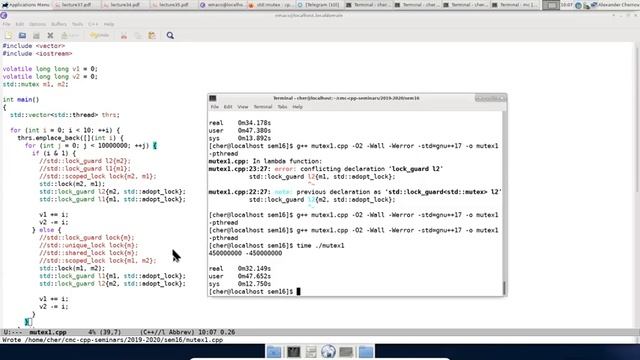
Task: Click the Terminal window menu icon in titlebar
Action: click(x=213, y=98)
